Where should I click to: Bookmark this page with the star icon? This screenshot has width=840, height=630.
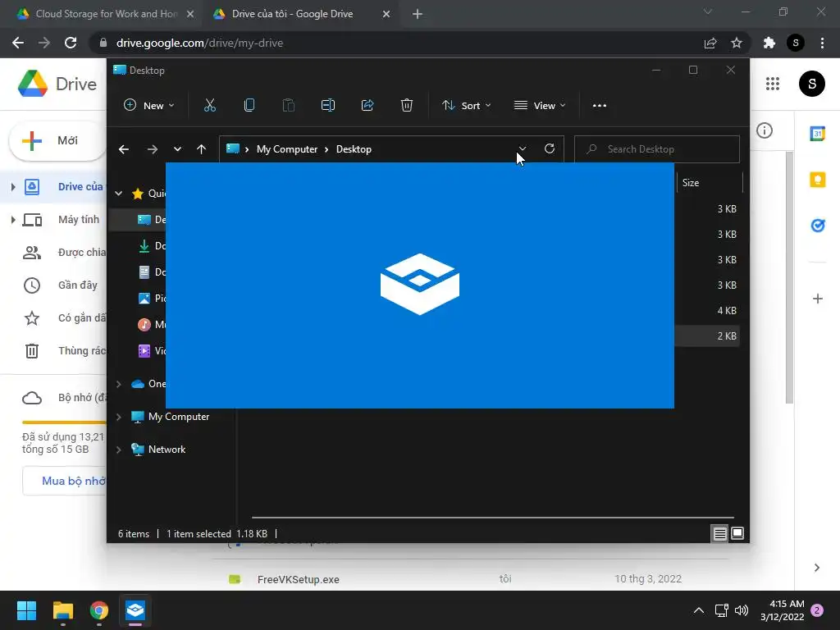coord(737,43)
